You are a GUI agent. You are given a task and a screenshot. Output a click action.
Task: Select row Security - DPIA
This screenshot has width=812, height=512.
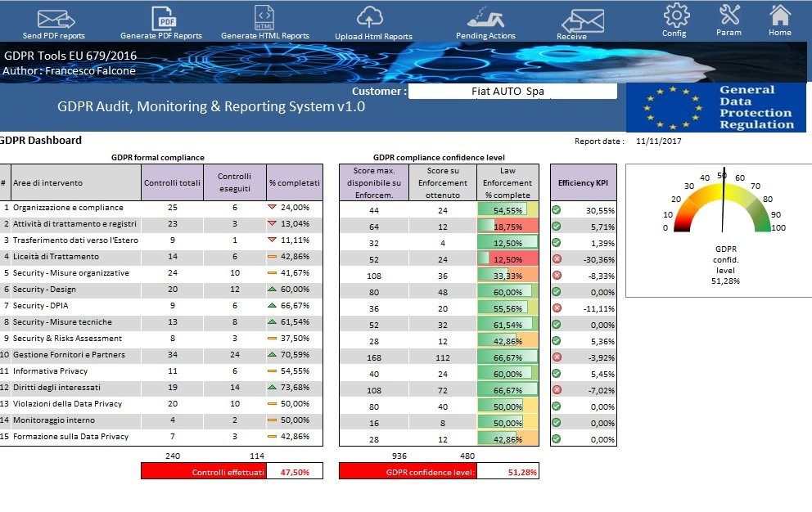pyautogui.click(x=161, y=305)
